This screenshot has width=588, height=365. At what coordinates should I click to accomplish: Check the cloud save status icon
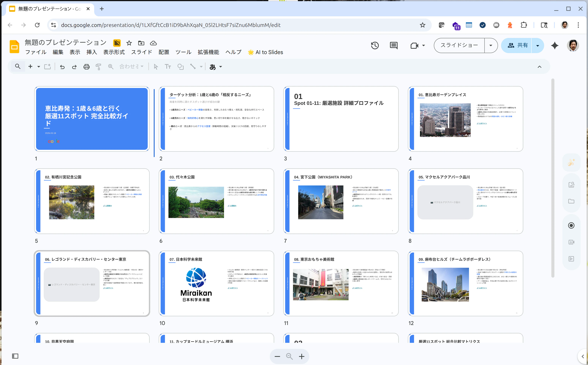coord(153,43)
